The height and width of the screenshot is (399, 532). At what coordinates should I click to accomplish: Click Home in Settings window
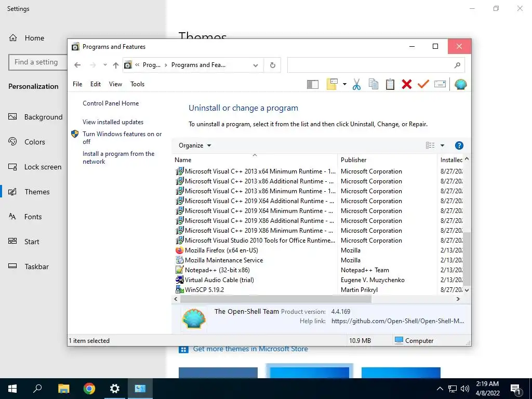point(34,38)
